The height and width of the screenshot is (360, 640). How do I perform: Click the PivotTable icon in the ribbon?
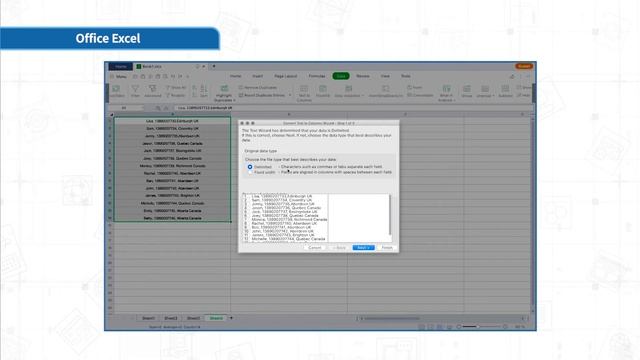point(117,91)
